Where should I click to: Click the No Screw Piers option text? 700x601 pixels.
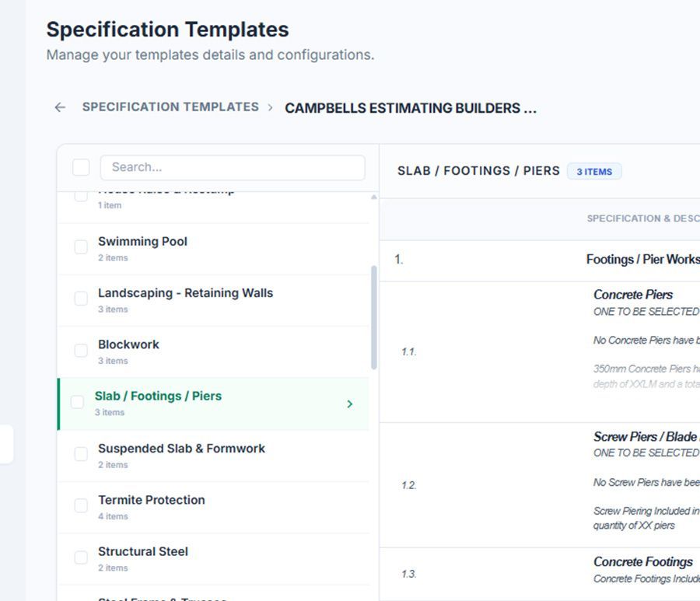coord(646,483)
